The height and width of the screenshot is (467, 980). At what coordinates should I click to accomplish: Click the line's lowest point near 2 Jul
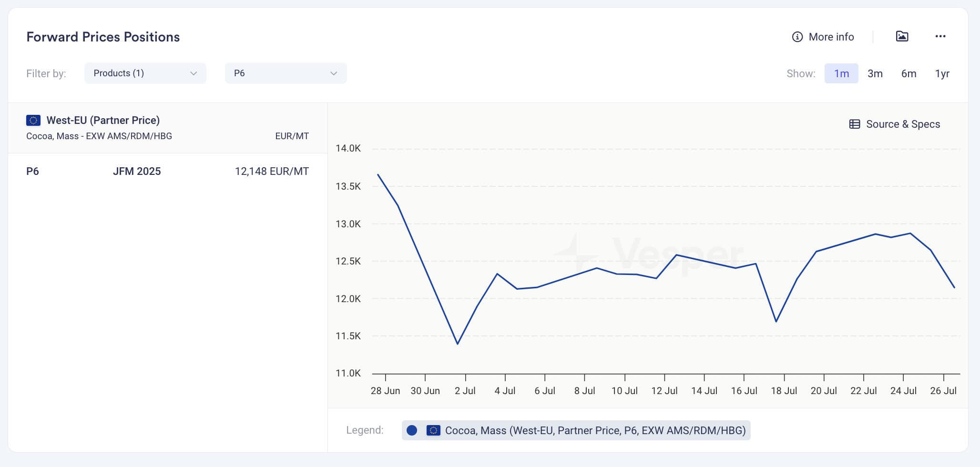(458, 344)
